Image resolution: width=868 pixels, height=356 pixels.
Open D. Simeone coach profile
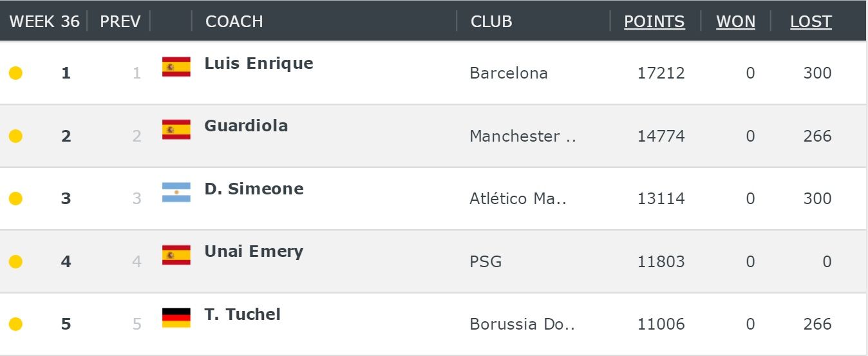click(x=254, y=189)
